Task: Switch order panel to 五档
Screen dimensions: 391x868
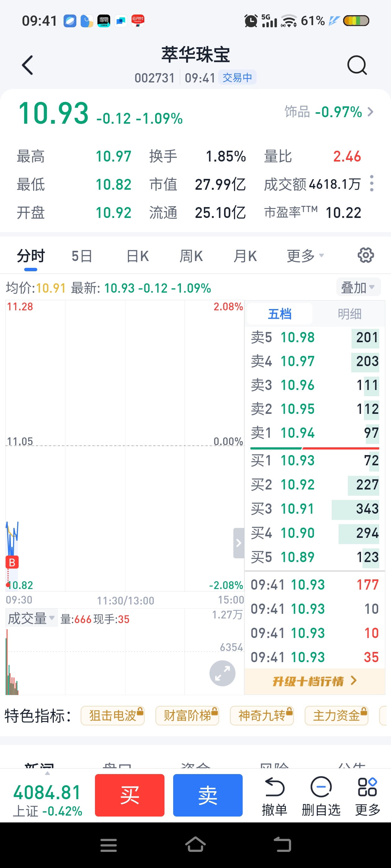Action: [x=280, y=314]
